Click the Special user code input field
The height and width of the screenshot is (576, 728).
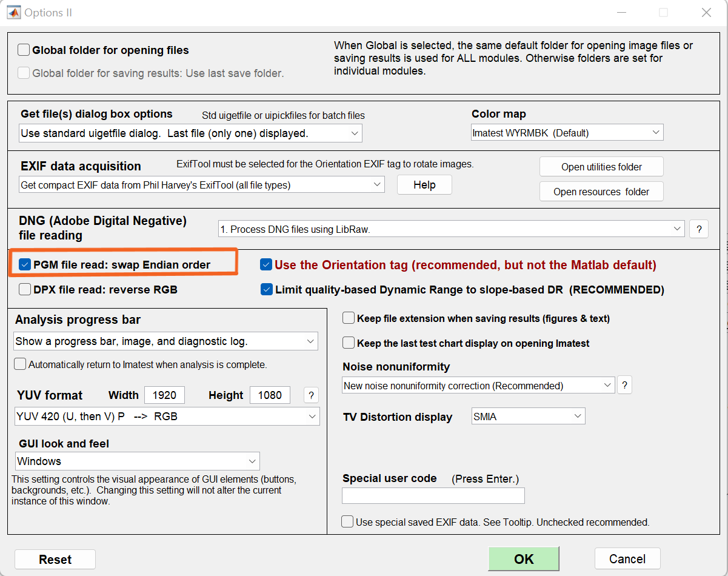(433, 496)
